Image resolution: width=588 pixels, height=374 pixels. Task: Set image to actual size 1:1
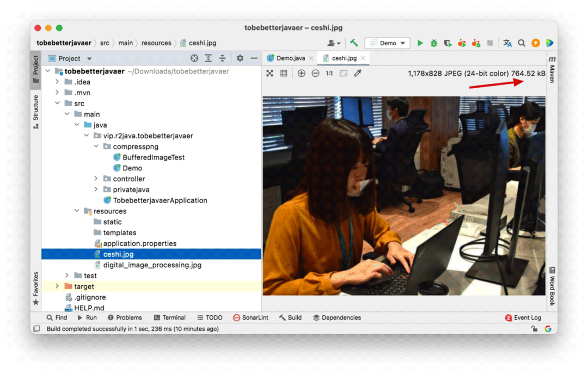tap(329, 73)
